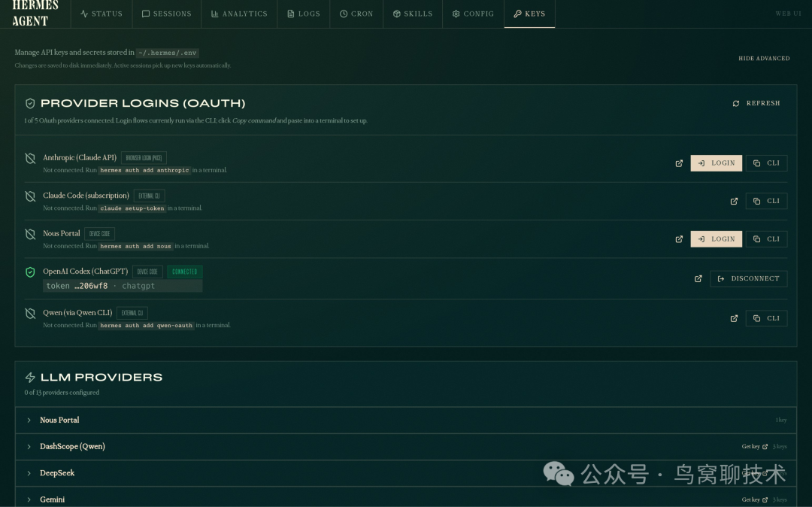Screen dimensions: 812x507
Task: Click DISCONNECT for OpenAI Codex
Action: click(748, 278)
